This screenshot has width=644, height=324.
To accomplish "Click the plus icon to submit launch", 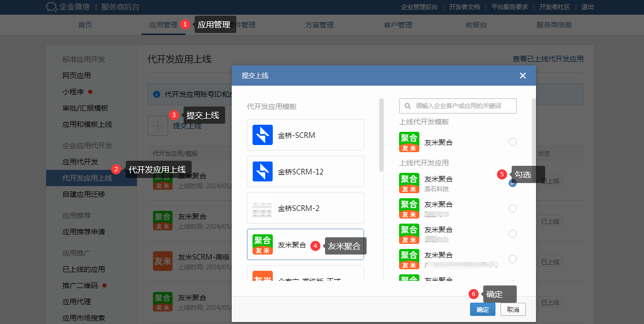I will tap(157, 126).
